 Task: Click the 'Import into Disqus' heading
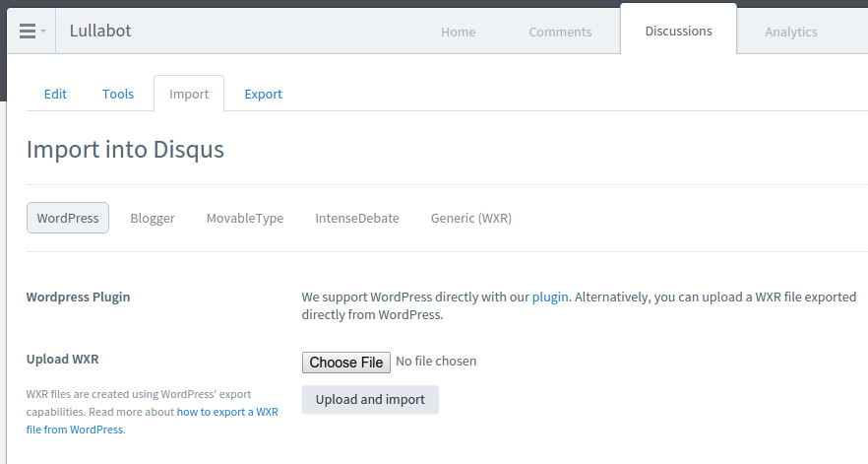pos(125,150)
